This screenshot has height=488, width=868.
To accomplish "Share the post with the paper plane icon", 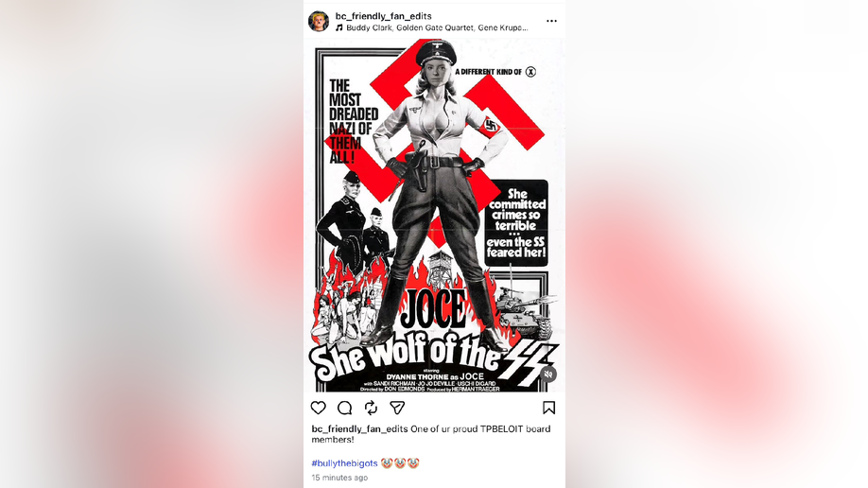I will (x=397, y=408).
